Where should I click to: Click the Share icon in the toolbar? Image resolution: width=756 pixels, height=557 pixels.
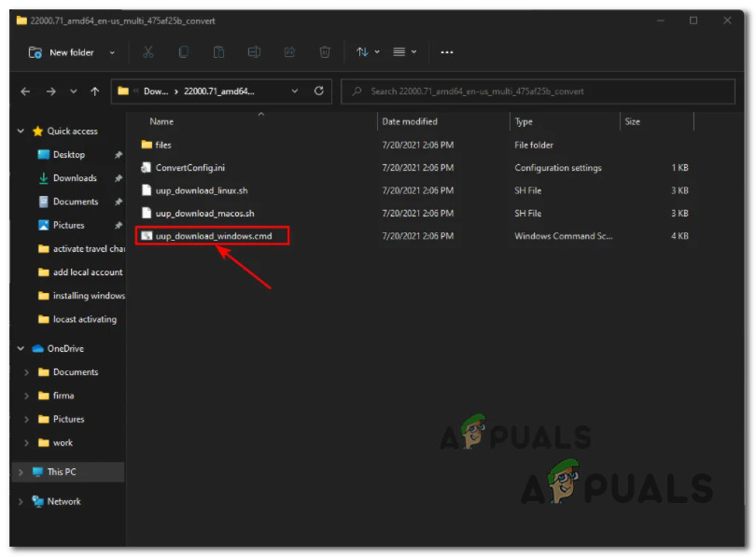click(289, 52)
